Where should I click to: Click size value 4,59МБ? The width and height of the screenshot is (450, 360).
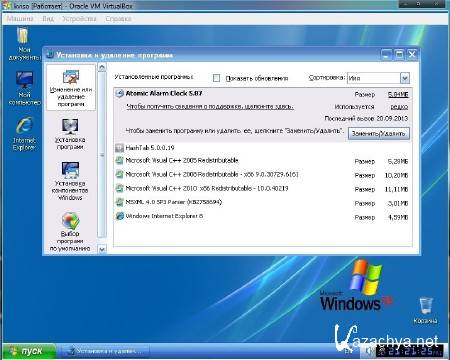[x=398, y=217]
